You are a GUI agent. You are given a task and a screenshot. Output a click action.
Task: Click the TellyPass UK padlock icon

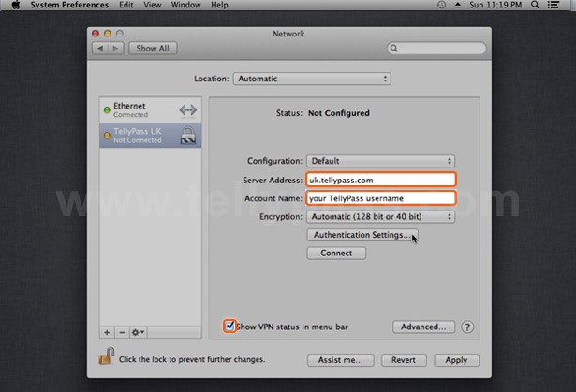[188, 136]
